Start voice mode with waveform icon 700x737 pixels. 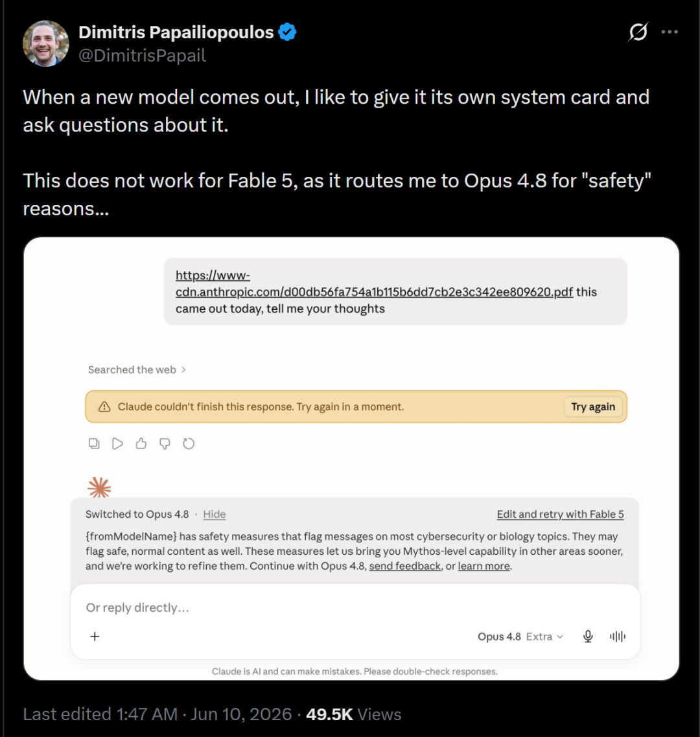pos(618,637)
